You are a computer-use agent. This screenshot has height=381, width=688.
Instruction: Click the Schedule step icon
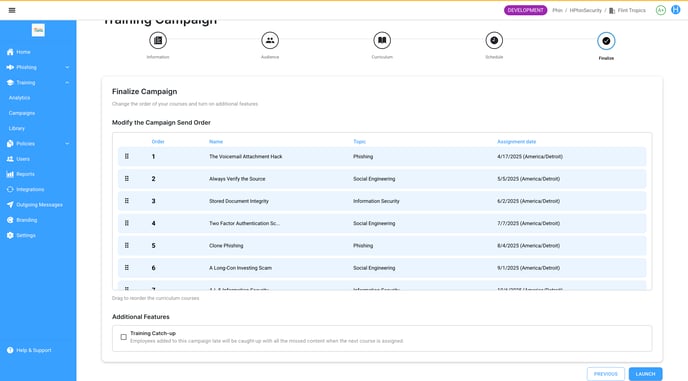tap(494, 40)
